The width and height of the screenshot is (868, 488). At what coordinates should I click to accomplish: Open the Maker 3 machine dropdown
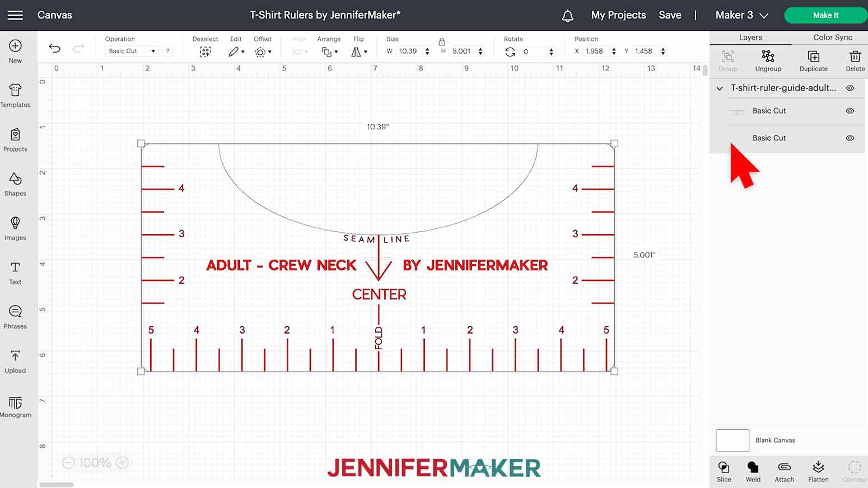tap(741, 15)
